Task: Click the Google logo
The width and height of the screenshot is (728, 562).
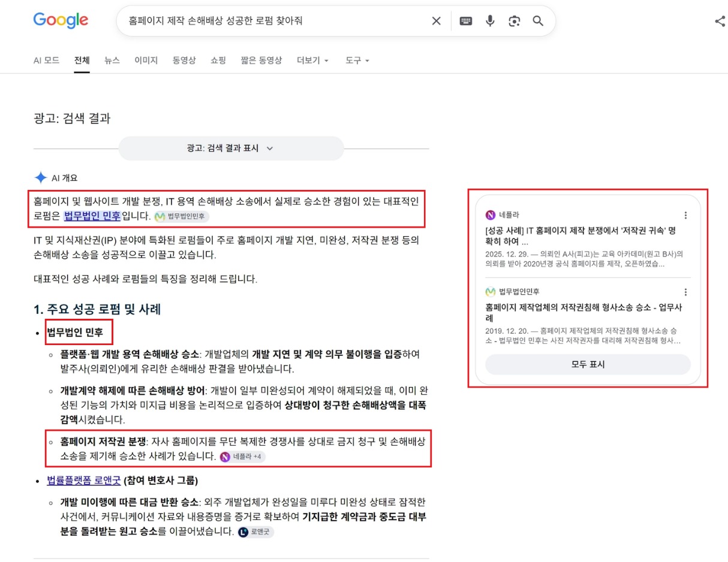Action: (x=61, y=20)
